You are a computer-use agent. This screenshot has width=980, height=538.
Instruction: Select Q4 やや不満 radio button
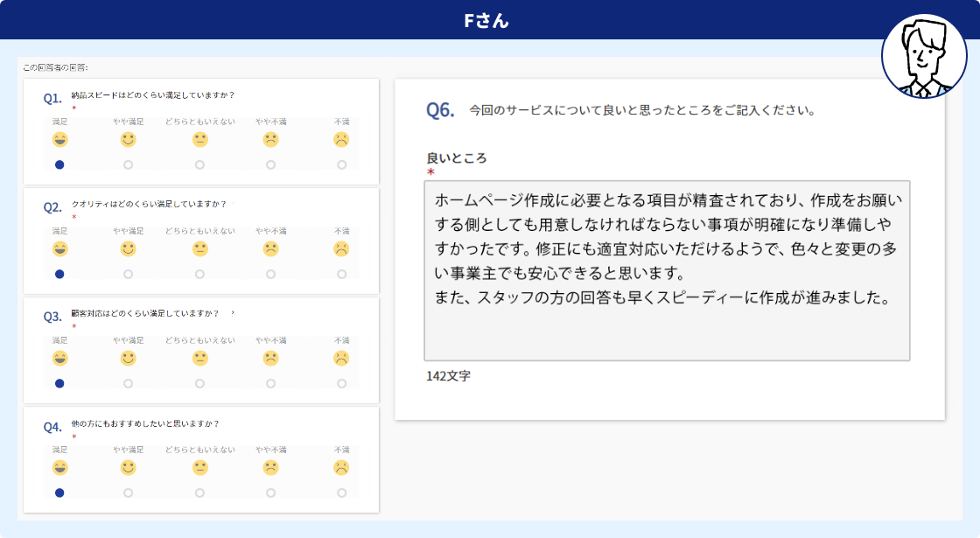[271, 493]
